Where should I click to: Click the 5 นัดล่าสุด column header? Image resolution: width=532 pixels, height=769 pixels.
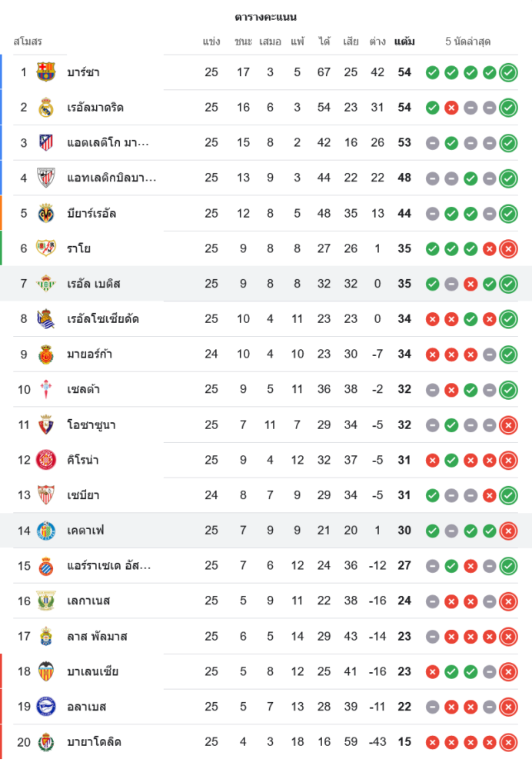(x=468, y=42)
